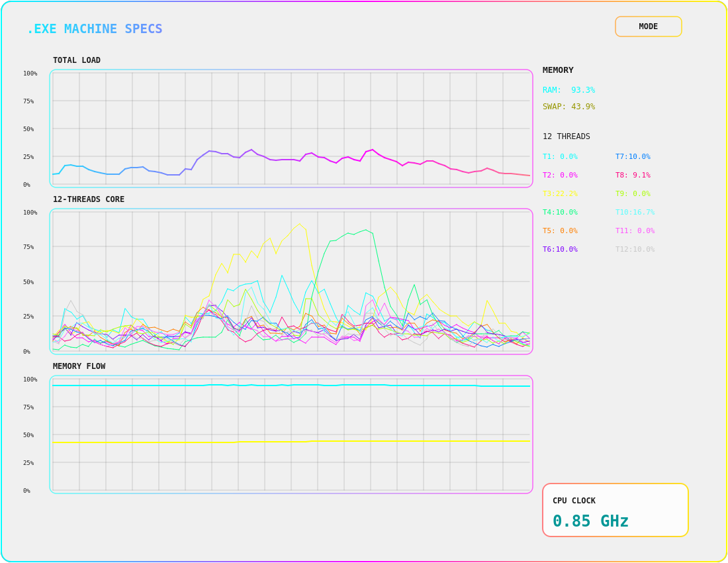Image resolution: width=728 pixels, height=563 pixels.
Task: Select the T1: 0.0% thread label
Action: tap(560, 156)
